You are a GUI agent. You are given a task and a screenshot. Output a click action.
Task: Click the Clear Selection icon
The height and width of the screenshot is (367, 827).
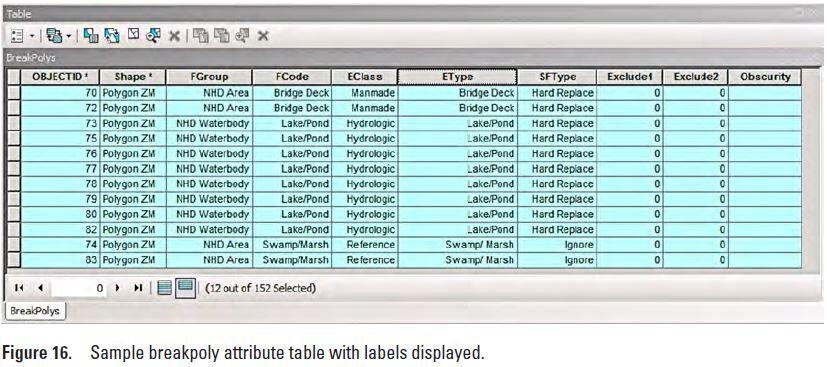[133, 35]
